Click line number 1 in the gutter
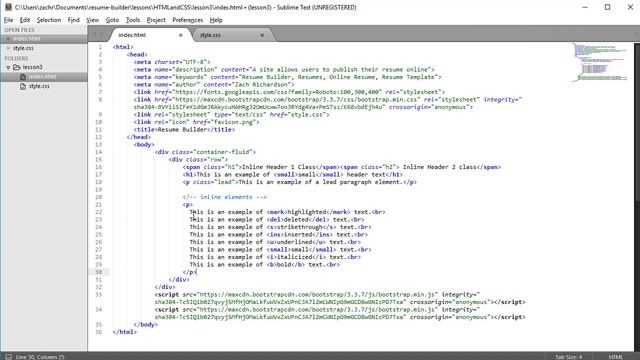Screen dimensions: 640x360 pyautogui.click(x=100, y=47)
